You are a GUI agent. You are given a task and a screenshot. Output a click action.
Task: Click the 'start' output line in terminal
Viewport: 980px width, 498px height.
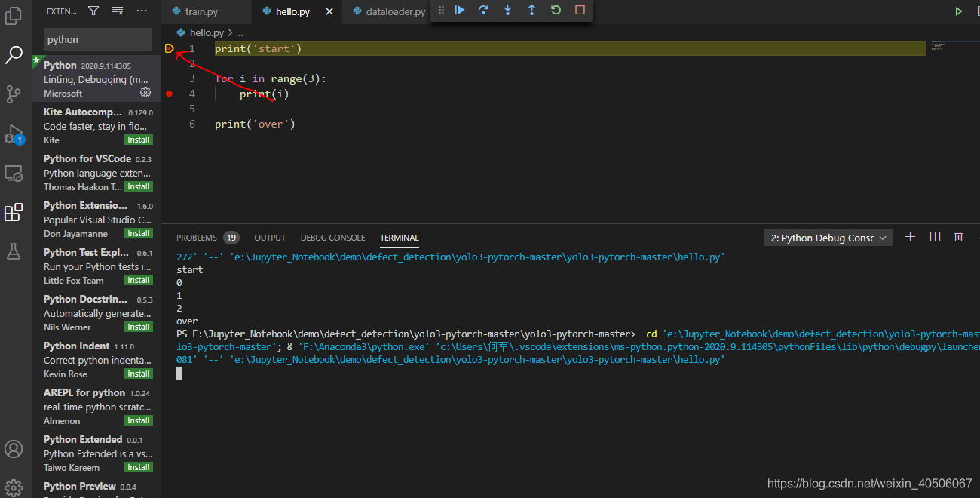click(189, 269)
